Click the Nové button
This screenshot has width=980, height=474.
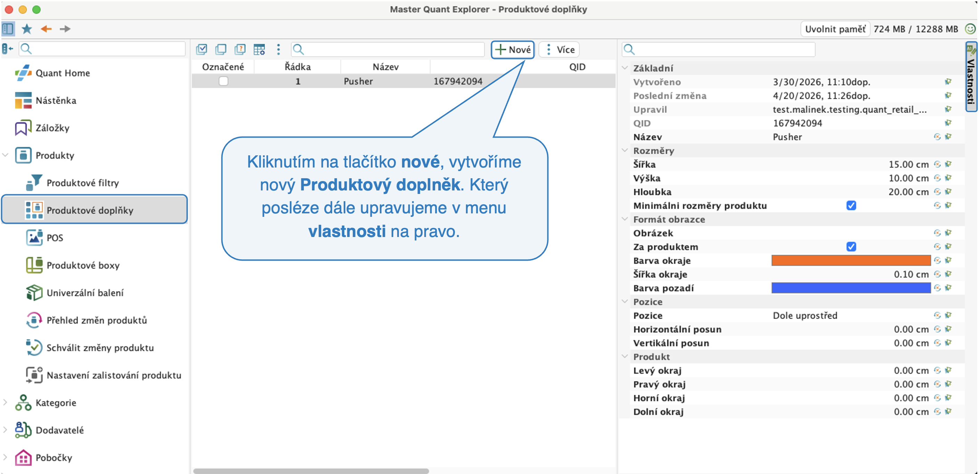513,49
